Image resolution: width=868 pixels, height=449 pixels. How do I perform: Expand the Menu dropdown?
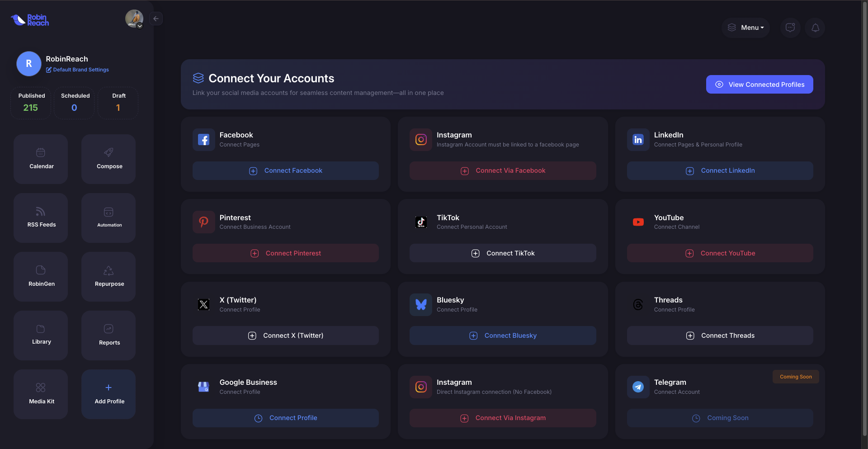click(745, 28)
